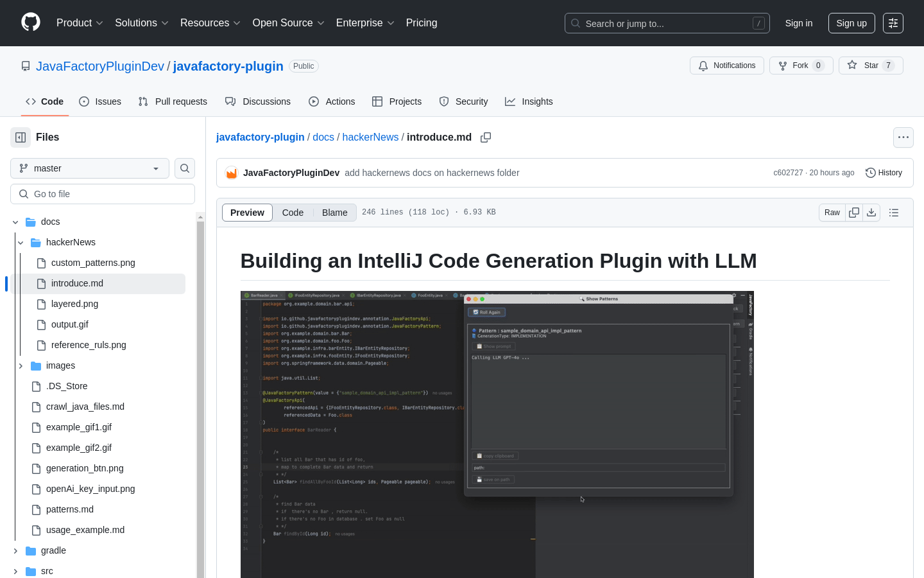Open the Insights tab
This screenshot has height=578, width=924.
coord(529,101)
